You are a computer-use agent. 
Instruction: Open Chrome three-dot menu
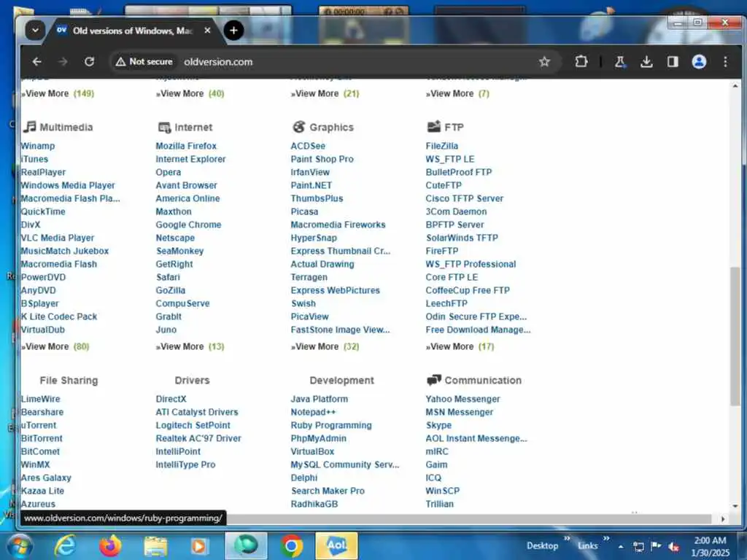pos(725,61)
